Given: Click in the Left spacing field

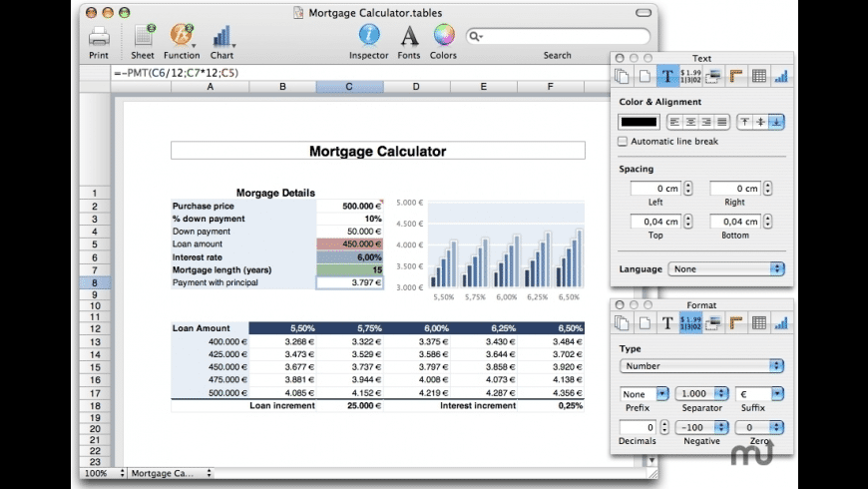Looking at the screenshot, I should [x=655, y=189].
